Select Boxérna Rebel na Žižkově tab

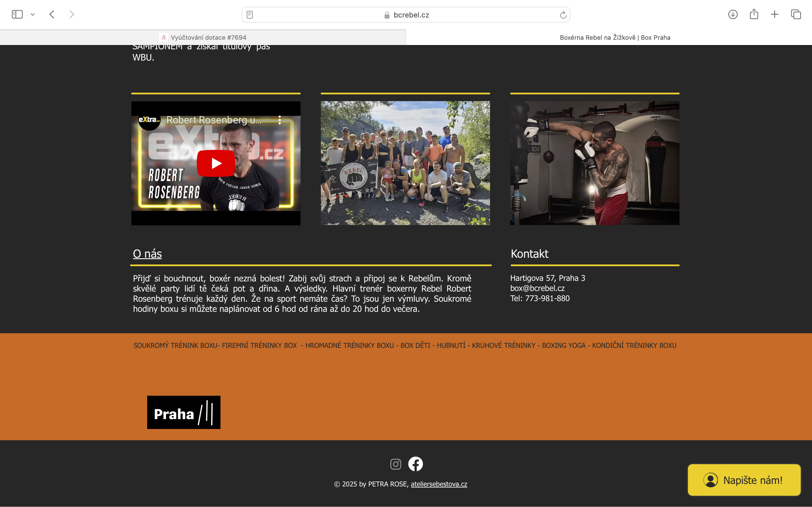(x=615, y=37)
